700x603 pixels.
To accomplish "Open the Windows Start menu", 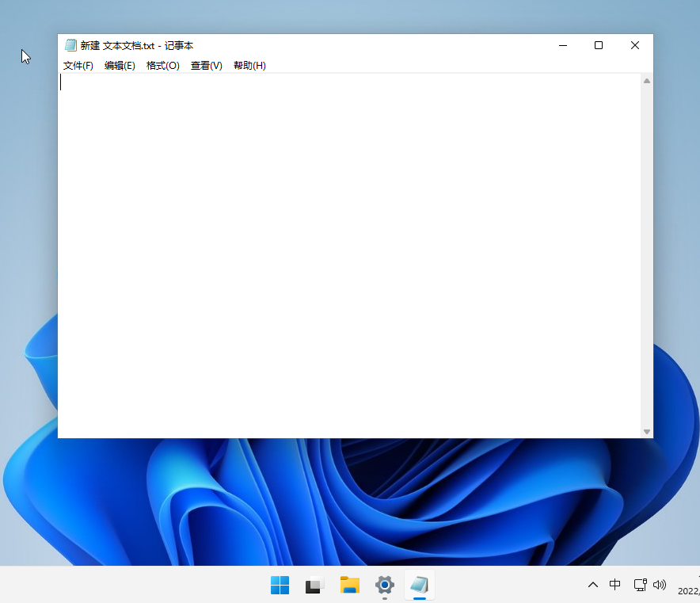I will [280, 585].
